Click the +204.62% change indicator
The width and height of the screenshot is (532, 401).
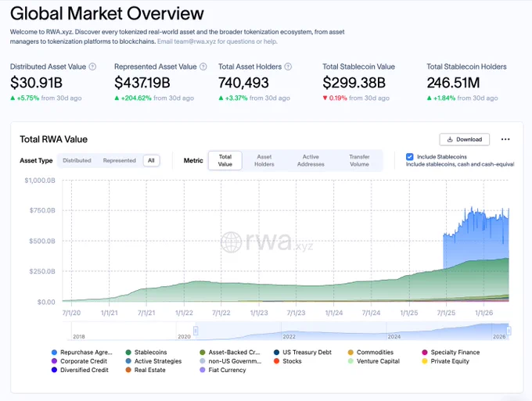(133, 98)
